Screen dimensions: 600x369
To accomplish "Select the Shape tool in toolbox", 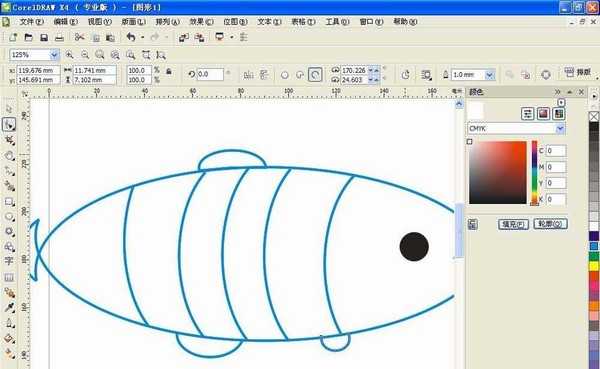I will (x=9, y=125).
